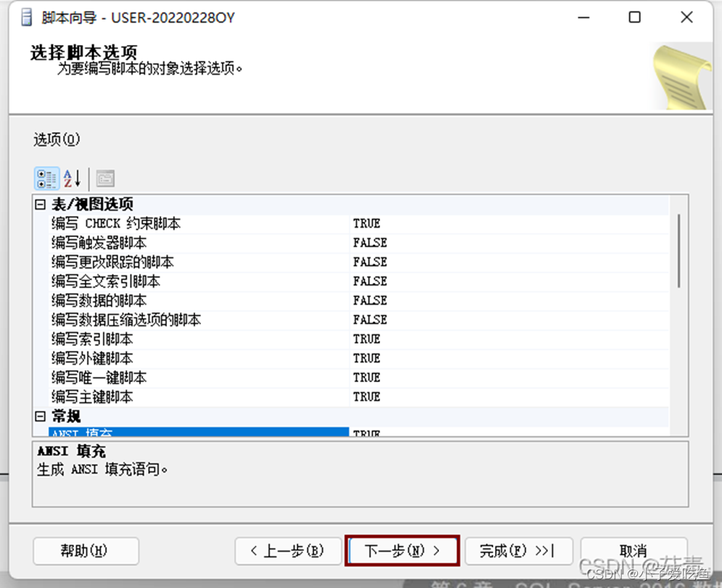
Task: Click the 完成(F) finish button
Action: 519,551
